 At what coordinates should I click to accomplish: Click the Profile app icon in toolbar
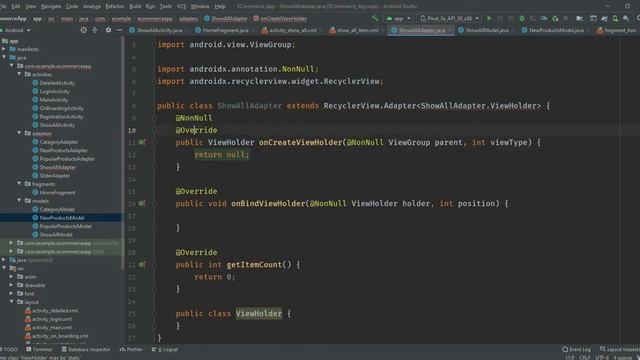click(544, 18)
